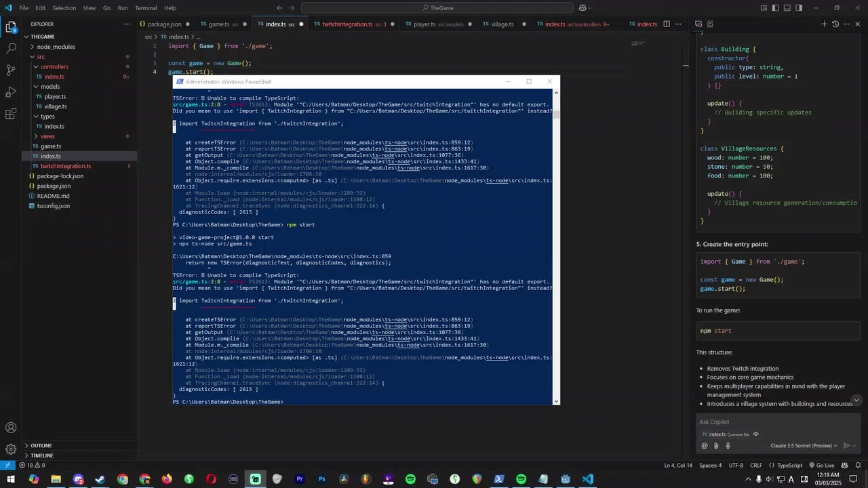Viewport: 868px width, 488px height.
Task: Switch to the twitchIntegration.ts tab
Action: click(353, 24)
